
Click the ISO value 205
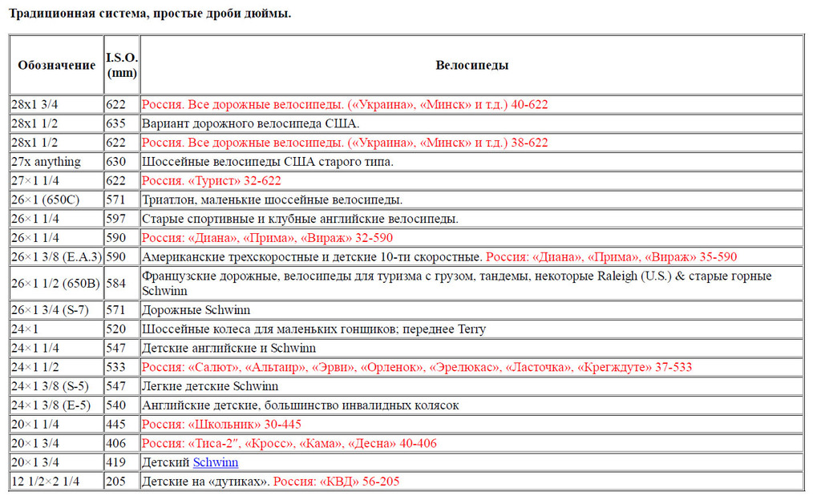click(116, 482)
